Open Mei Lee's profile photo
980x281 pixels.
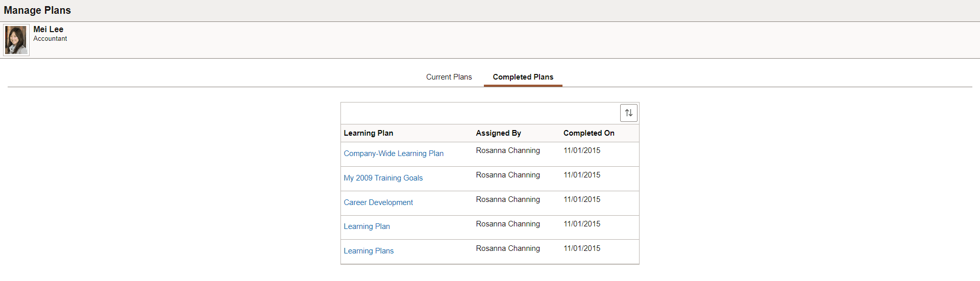[16, 40]
